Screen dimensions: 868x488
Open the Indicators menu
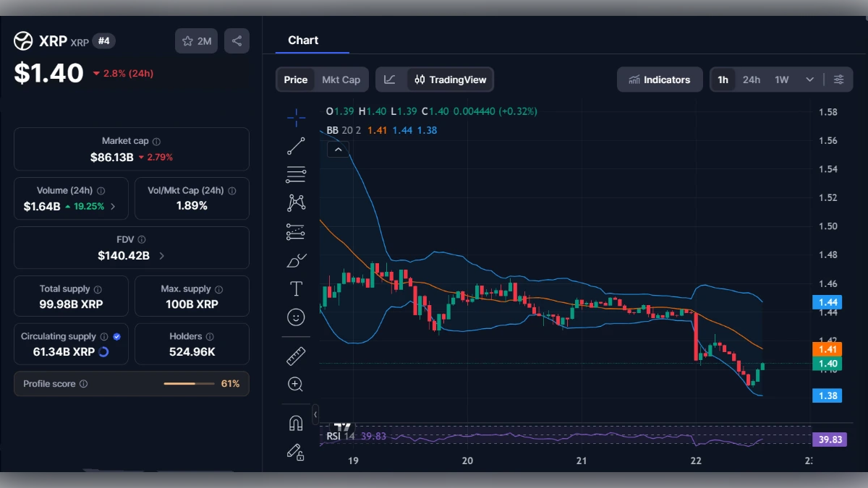click(660, 80)
